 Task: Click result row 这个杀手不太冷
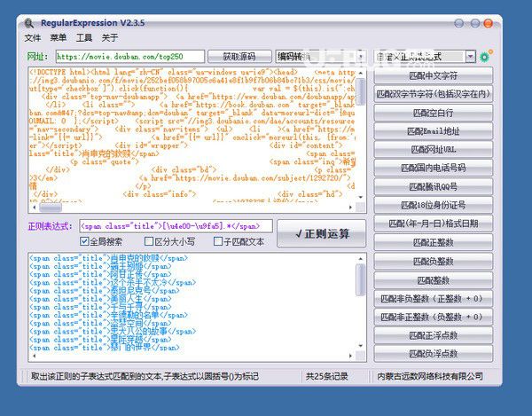tap(113, 283)
